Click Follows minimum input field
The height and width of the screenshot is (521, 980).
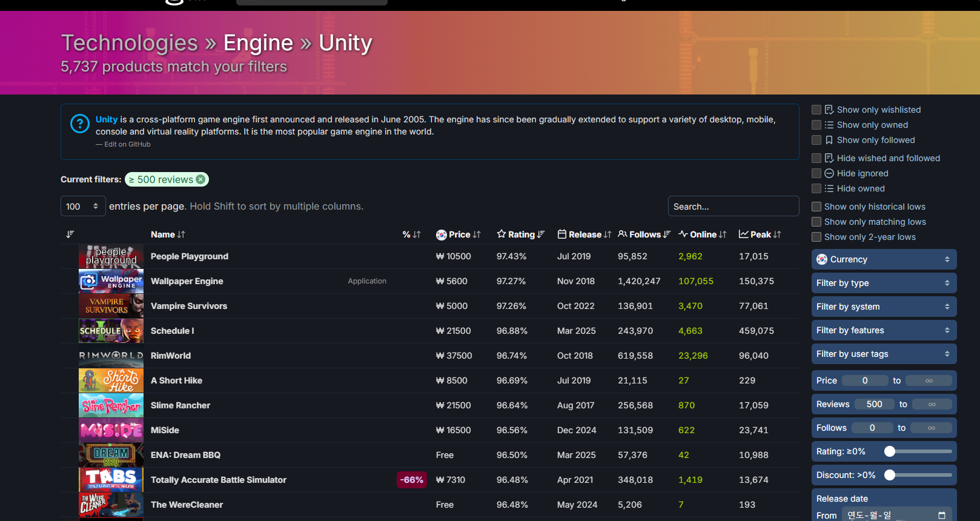872,428
